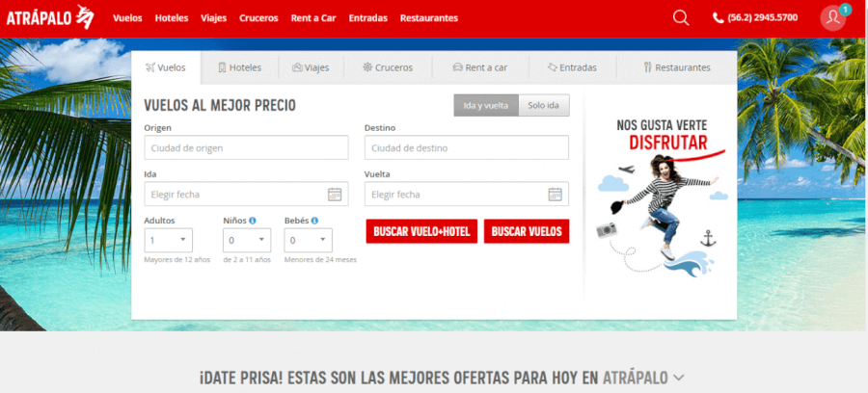The width and height of the screenshot is (868, 393).
Task: Select the Solo ida option
Action: click(x=544, y=105)
